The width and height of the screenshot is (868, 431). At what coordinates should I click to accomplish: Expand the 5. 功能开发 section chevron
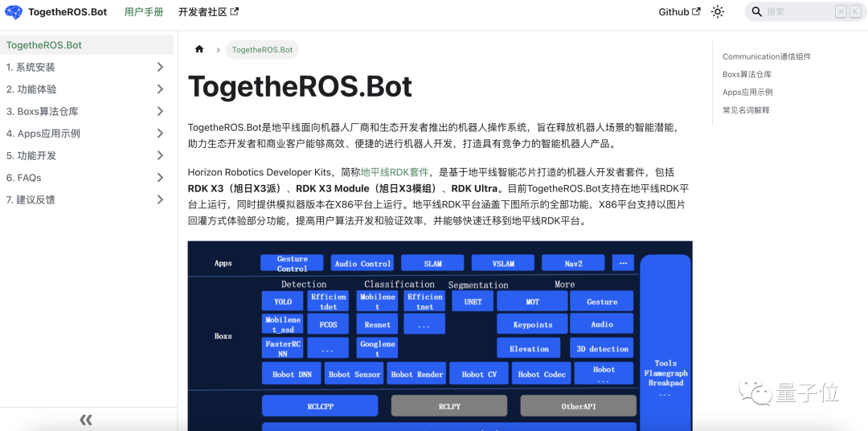pyautogui.click(x=160, y=156)
